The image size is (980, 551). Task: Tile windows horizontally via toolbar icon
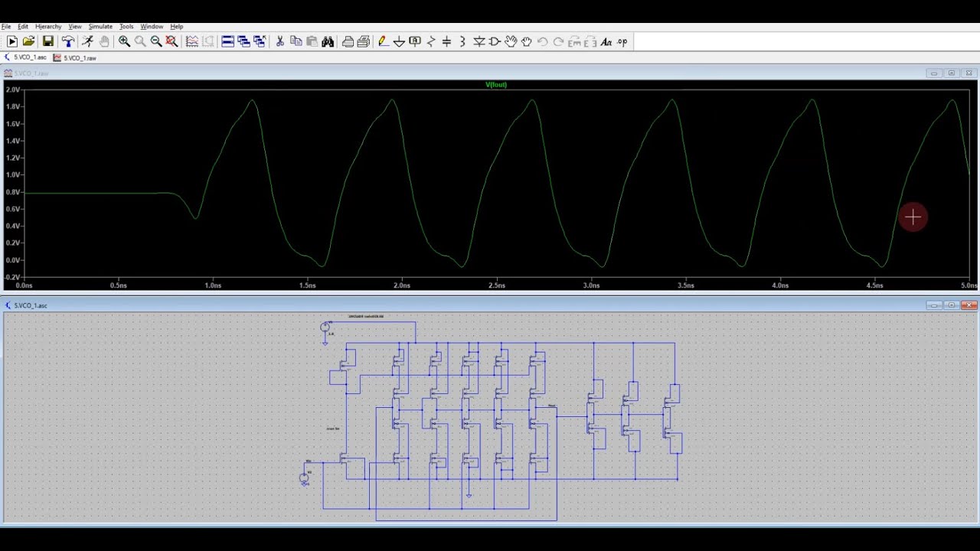227,41
